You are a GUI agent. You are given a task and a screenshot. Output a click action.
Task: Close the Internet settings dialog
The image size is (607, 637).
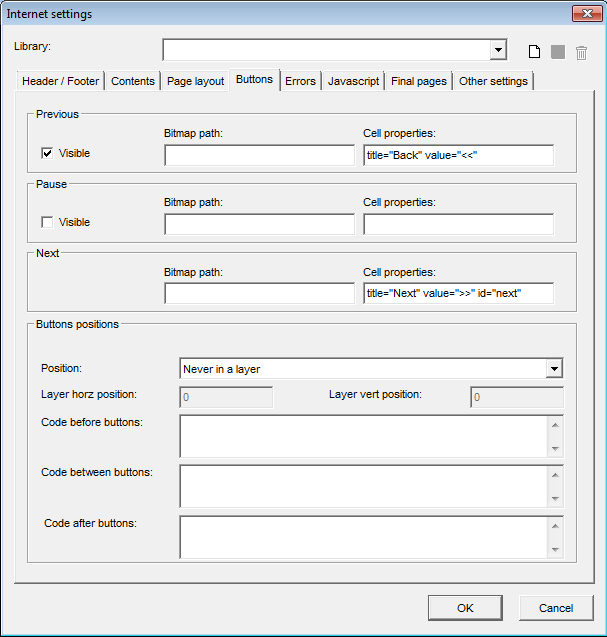click(x=585, y=13)
